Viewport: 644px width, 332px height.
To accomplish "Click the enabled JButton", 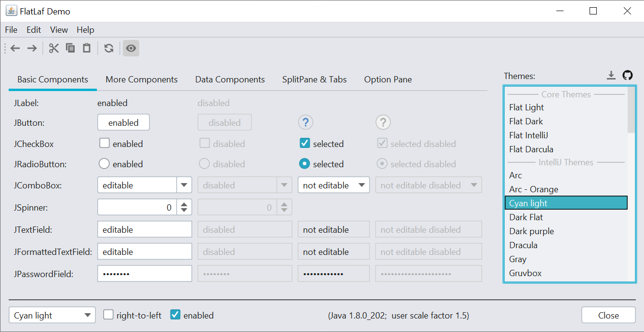I will click(x=123, y=122).
